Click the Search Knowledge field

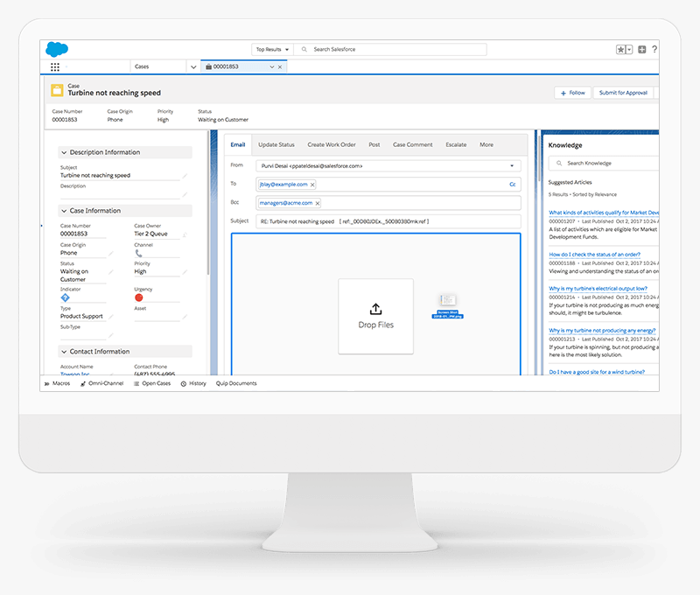coord(604,164)
